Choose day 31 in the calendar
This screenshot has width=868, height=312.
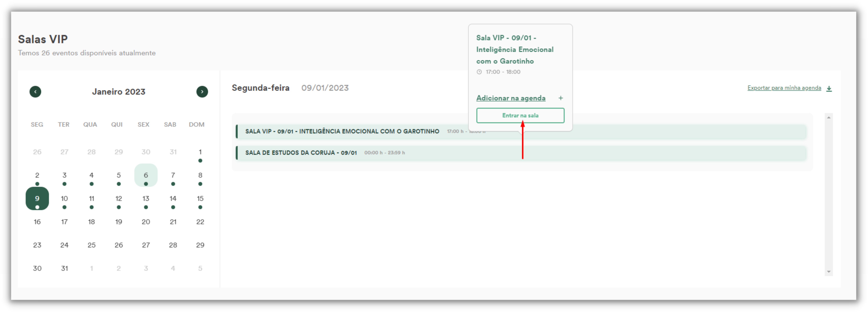[64, 268]
